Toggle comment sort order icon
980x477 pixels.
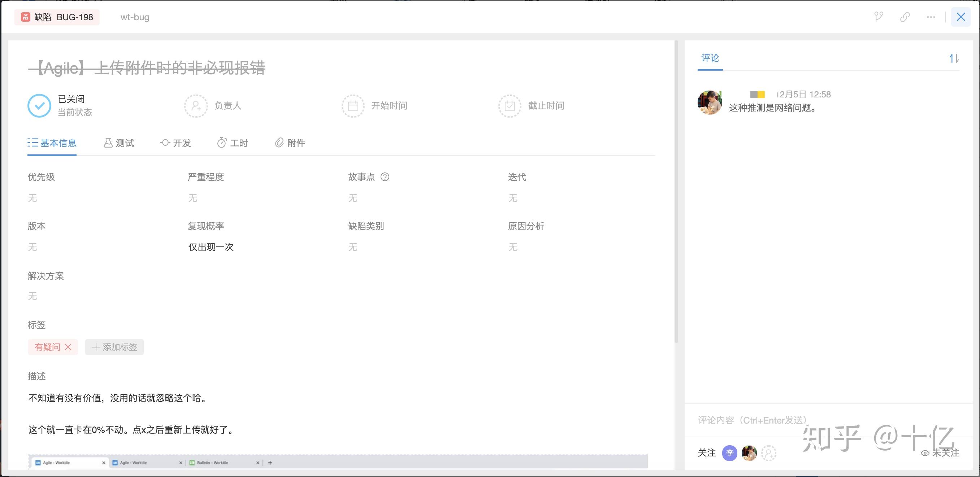click(x=953, y=58)
